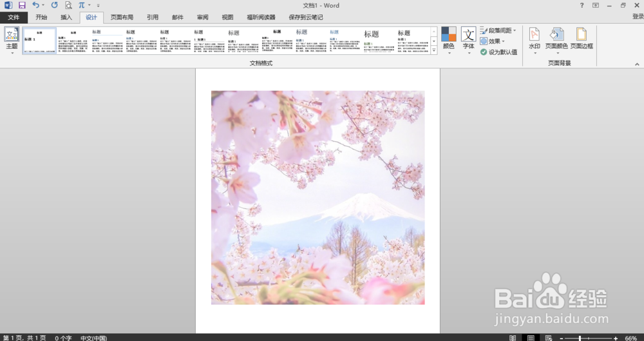
Task: Open the 主题 (Themes) gallery button
Action: [12, 41]
